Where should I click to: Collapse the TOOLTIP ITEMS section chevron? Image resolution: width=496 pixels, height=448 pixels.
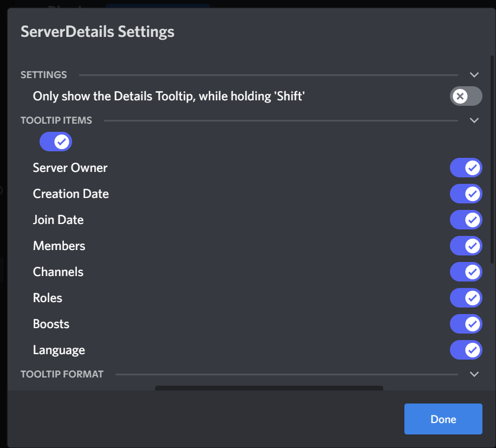pyautogui.click(x=474, y=120)
